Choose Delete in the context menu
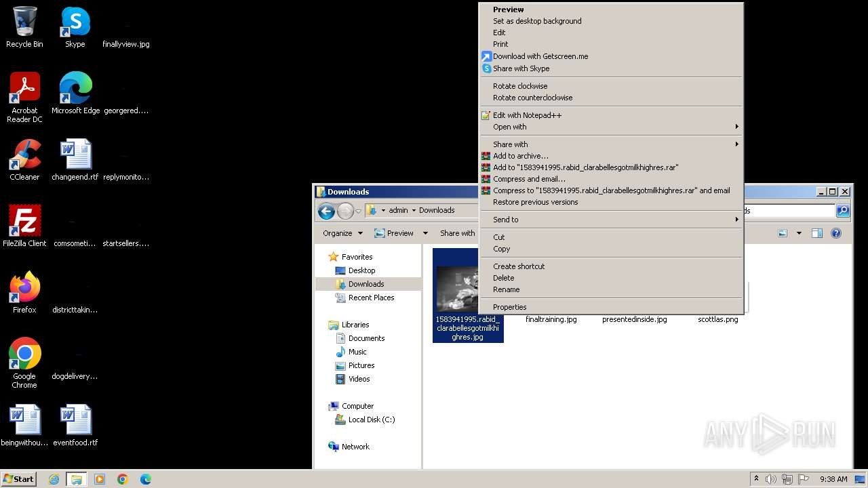The image size is (868, 488). point(611,278)
